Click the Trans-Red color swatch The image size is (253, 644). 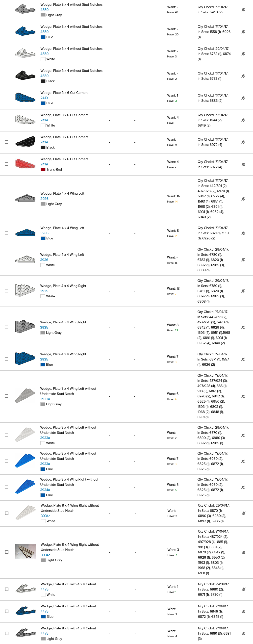point(43,170)
